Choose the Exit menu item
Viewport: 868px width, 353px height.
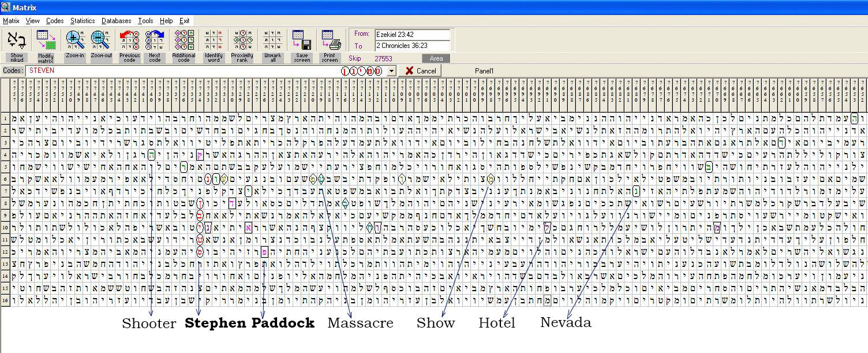point(184,21)
